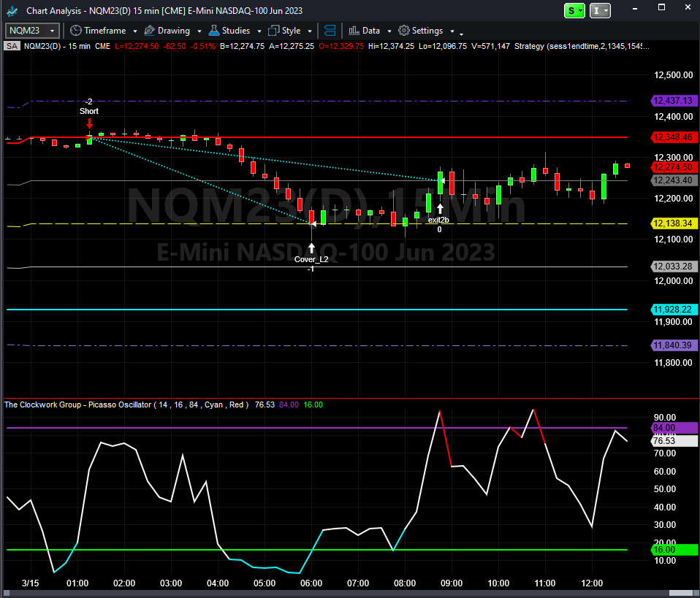The height and width of the screenshot is (598, 700).
Task: Expand the Style menu arrow
Action: click(x=309, y=31)
